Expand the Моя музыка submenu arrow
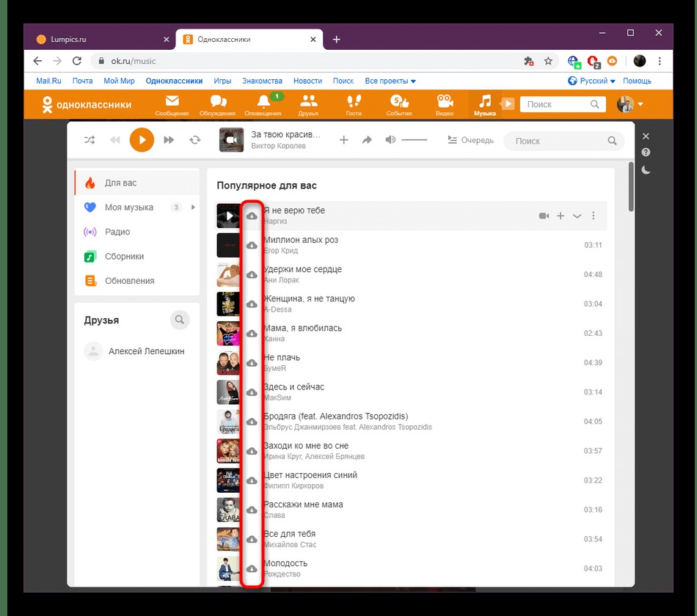697x616 pixels. pyautogui.click(x=193, y=207)
